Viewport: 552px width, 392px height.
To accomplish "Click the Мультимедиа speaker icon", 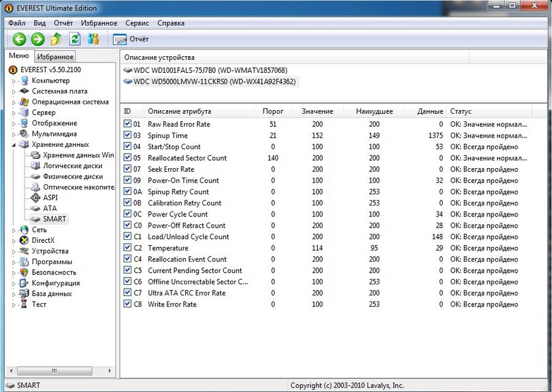I will [x=24, y=134].
